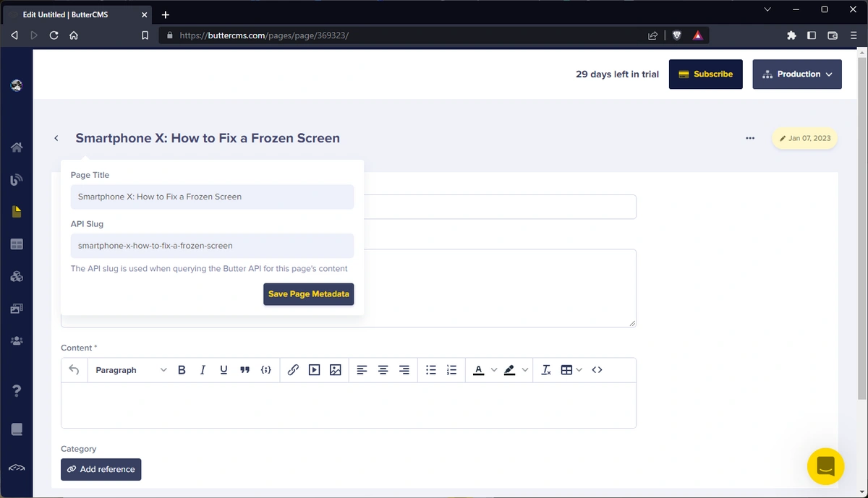Click Save Page Metadata button
Screen dimensions: 868x498
click(x=309, y=294)
